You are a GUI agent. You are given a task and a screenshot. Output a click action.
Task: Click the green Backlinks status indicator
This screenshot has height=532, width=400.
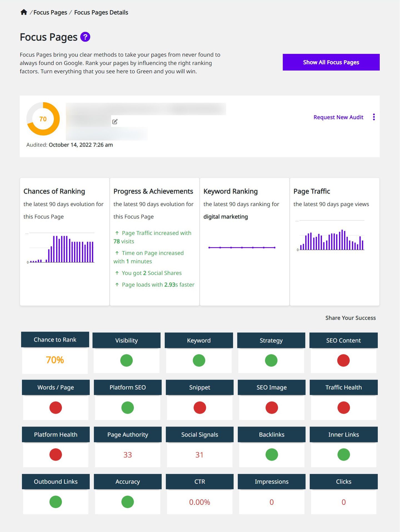pos(272,455)
